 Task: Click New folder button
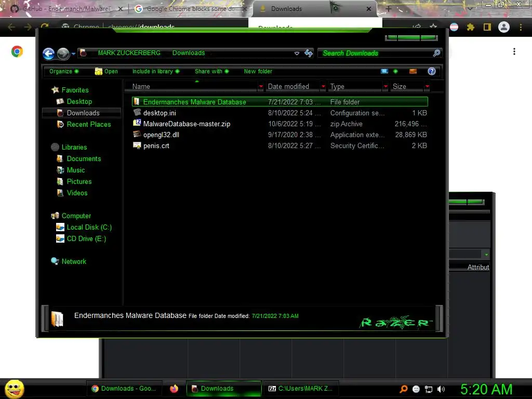tap(258, 71)
